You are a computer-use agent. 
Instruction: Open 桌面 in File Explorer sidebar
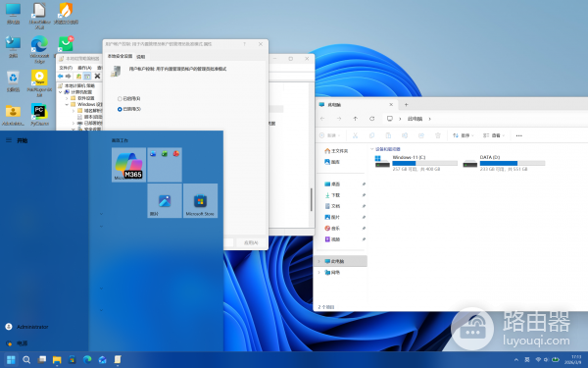tap(332, 184)
